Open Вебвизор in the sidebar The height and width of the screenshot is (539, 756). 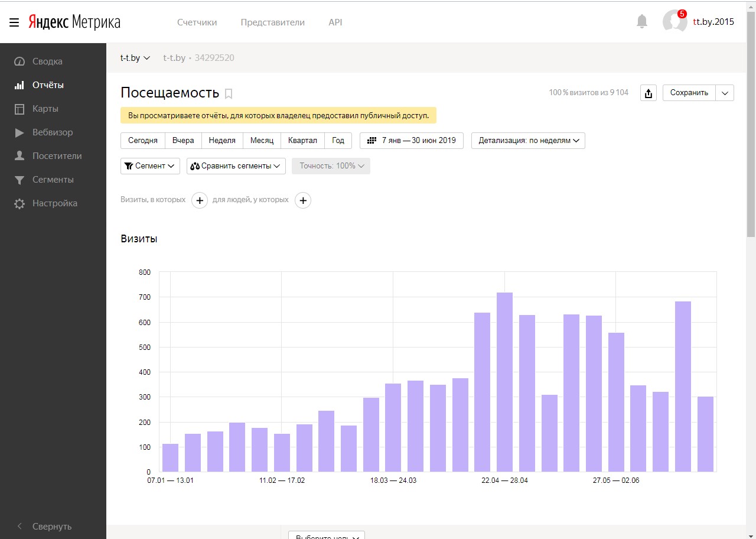click(x=53, y=132)
